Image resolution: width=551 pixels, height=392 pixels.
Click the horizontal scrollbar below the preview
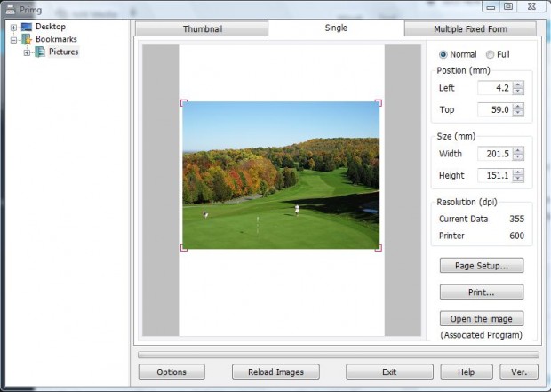(x=338, y=356)
